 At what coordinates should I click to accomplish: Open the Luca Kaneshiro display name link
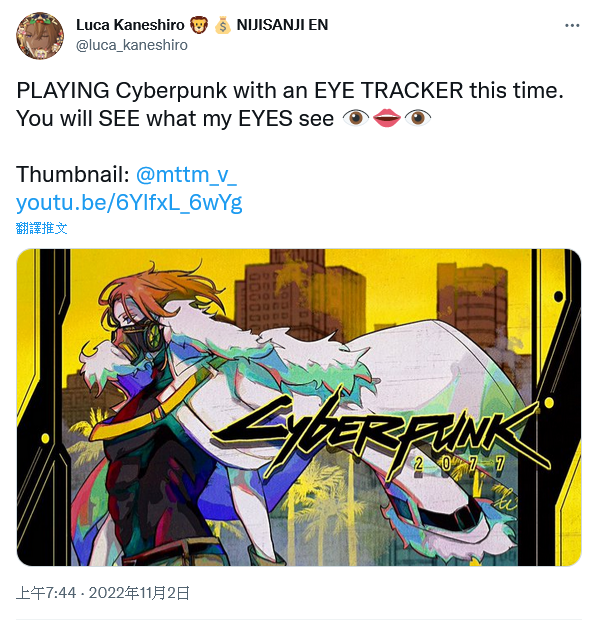click(130, 25)
